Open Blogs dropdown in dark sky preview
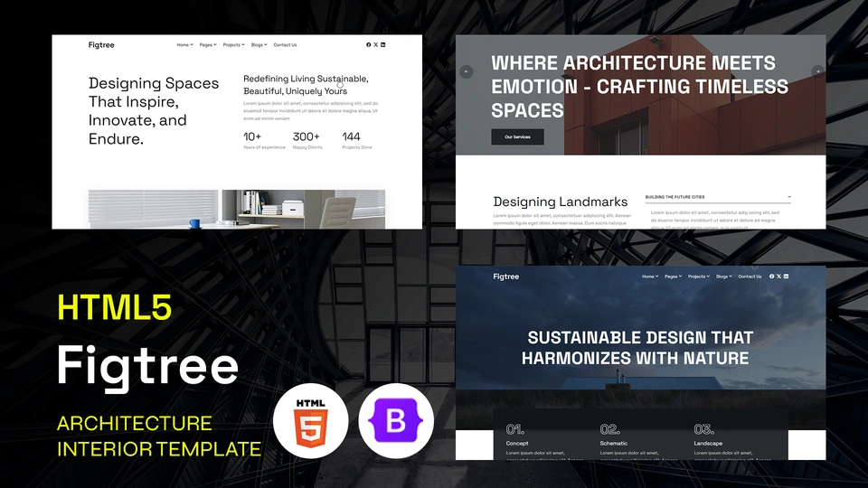868x488 pixels. 724,277
